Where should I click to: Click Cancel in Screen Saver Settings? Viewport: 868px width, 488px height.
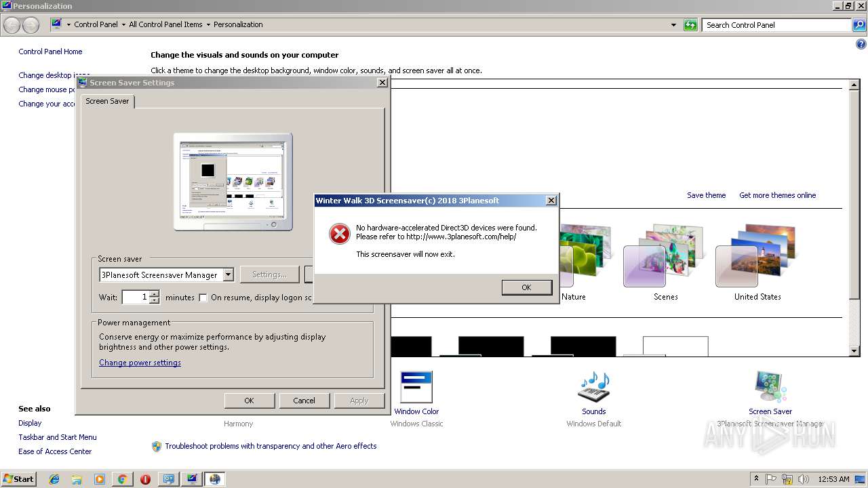[304, 401]
